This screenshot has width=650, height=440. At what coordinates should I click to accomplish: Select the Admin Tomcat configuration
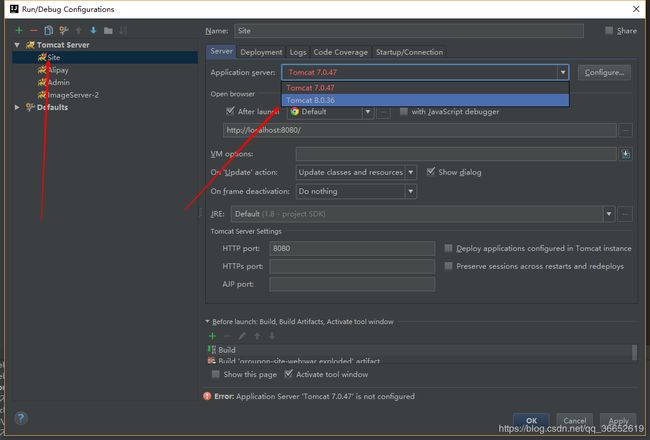point(58,82)
